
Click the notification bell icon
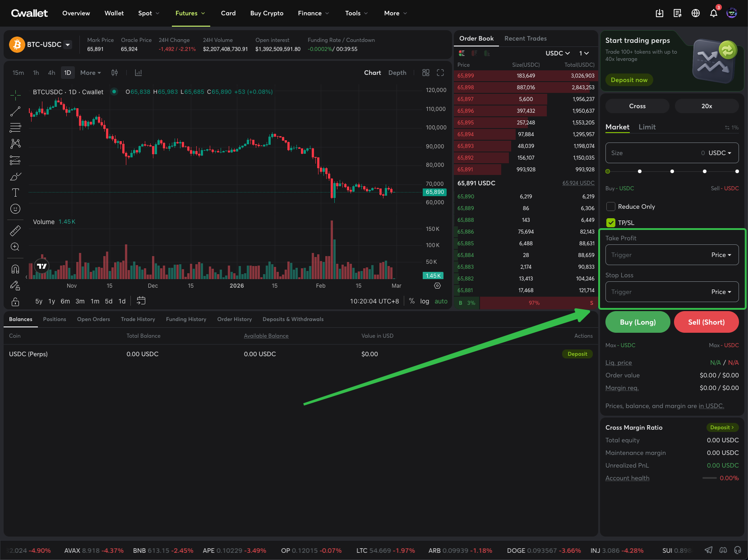point(713,14)
